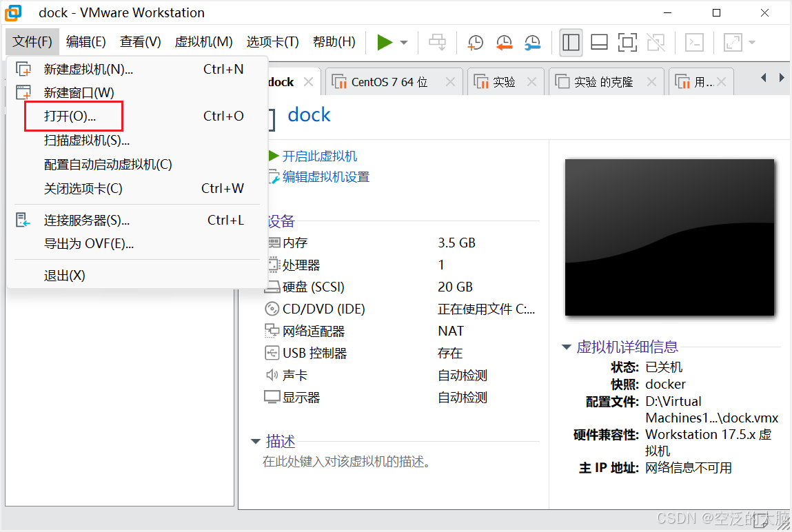Collapse the 虚拟机详细信息 section
The width and height of the screenshot is (792, 532).
pos(566,347)
